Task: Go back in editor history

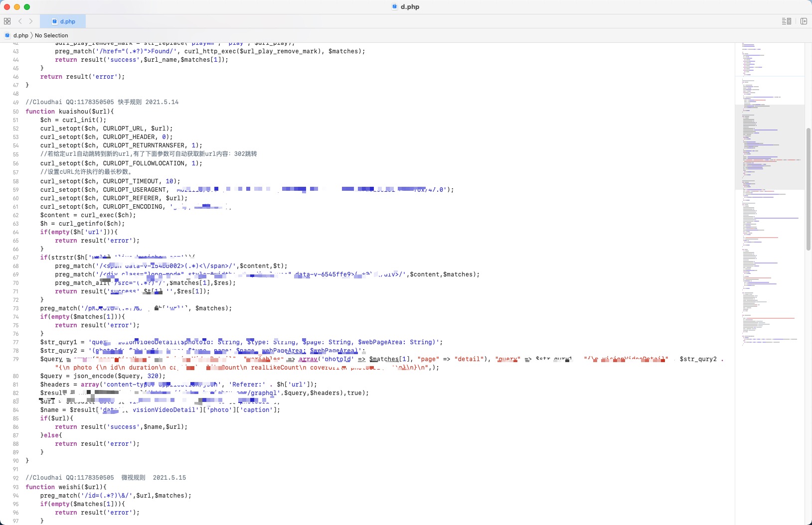Action: click(20, 21)
